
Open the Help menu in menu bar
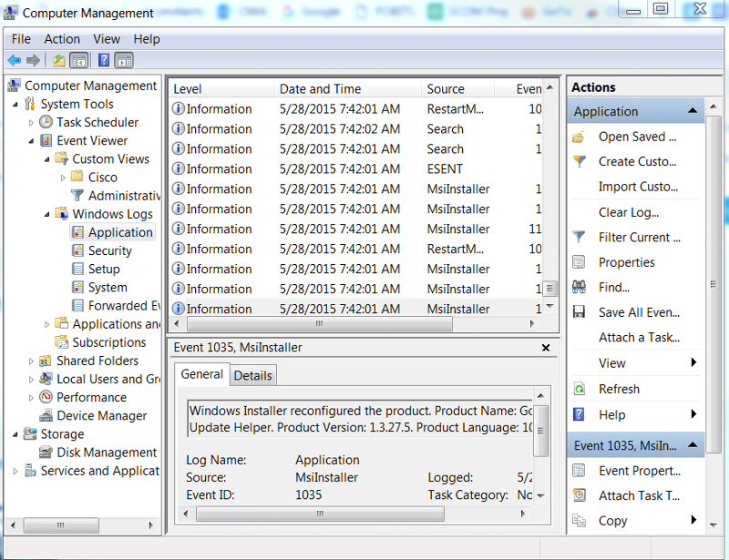[x=147, y=39]
